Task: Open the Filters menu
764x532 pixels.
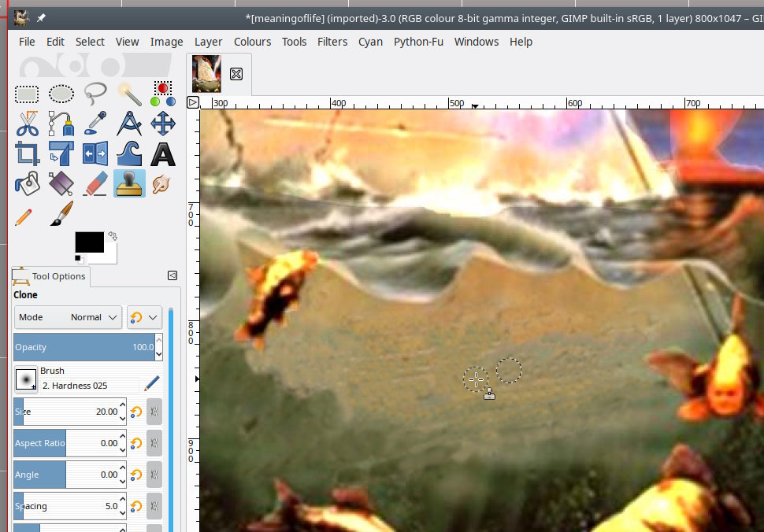Action: click(x=332, y=42)
